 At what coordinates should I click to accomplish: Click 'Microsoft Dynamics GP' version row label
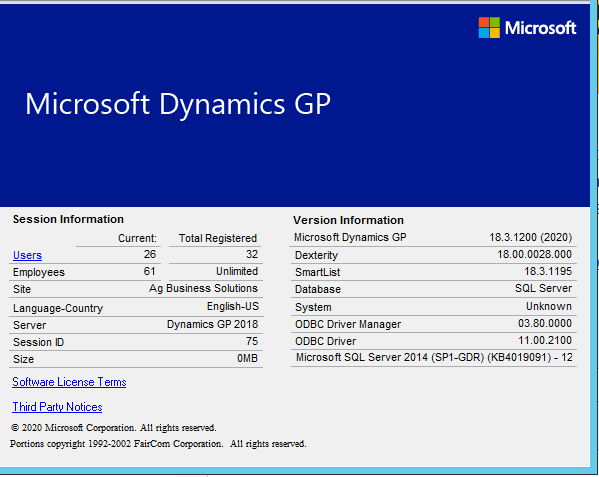click(350, 237)
